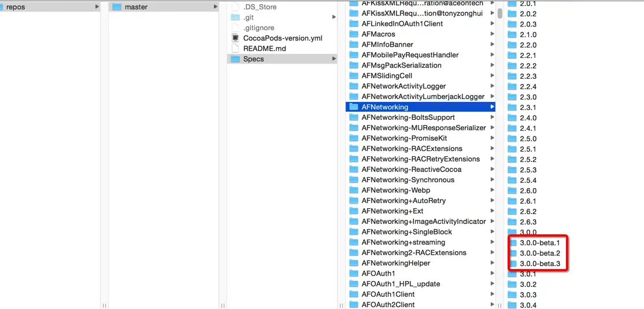The width and height of the screenshot is (644, 309).
Task: Click the AFMInfoBanner folder icon
Action: click(x=354, y=45)
